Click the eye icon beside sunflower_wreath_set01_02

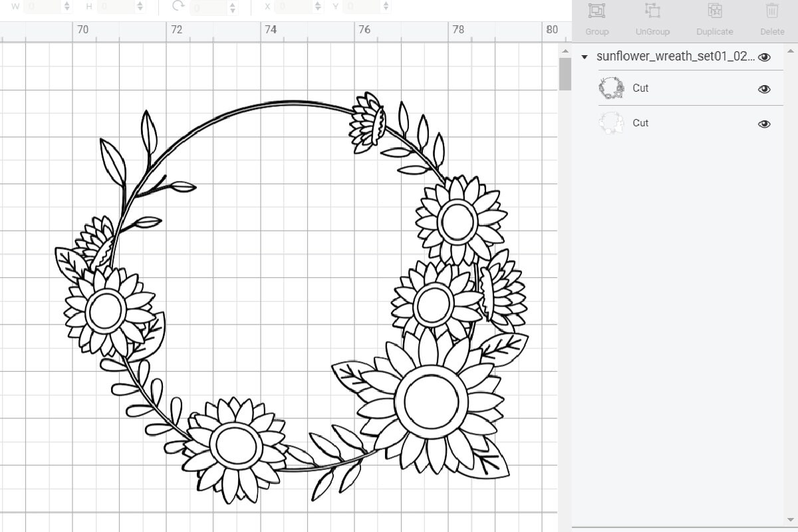(x=765, y=57)
